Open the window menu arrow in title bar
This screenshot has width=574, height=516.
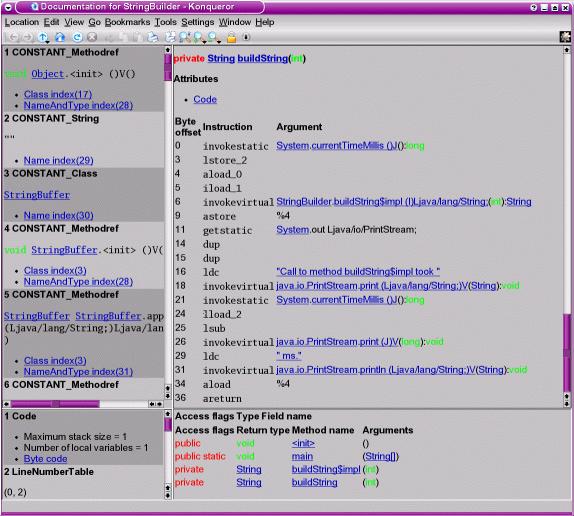8,7
